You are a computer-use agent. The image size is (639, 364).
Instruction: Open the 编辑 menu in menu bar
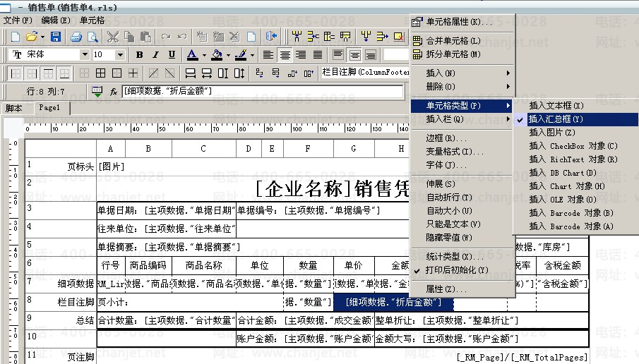pyautogui.click(x=55, y=20)
